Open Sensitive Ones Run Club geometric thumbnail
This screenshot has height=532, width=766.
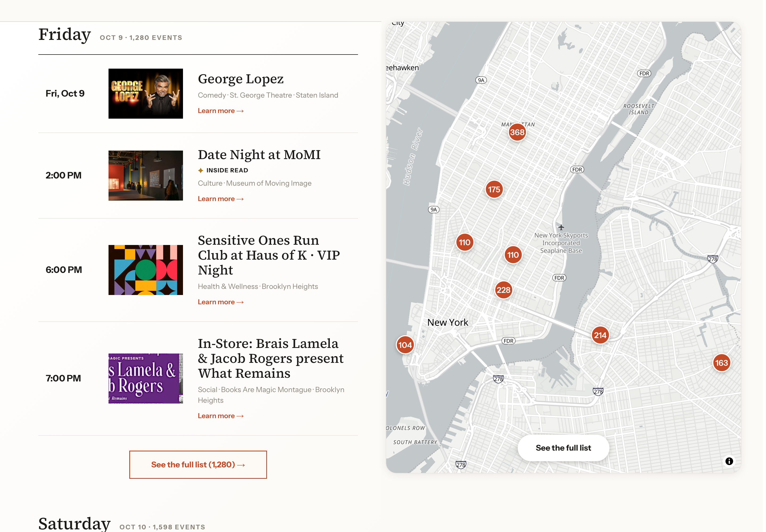(145, 270)
